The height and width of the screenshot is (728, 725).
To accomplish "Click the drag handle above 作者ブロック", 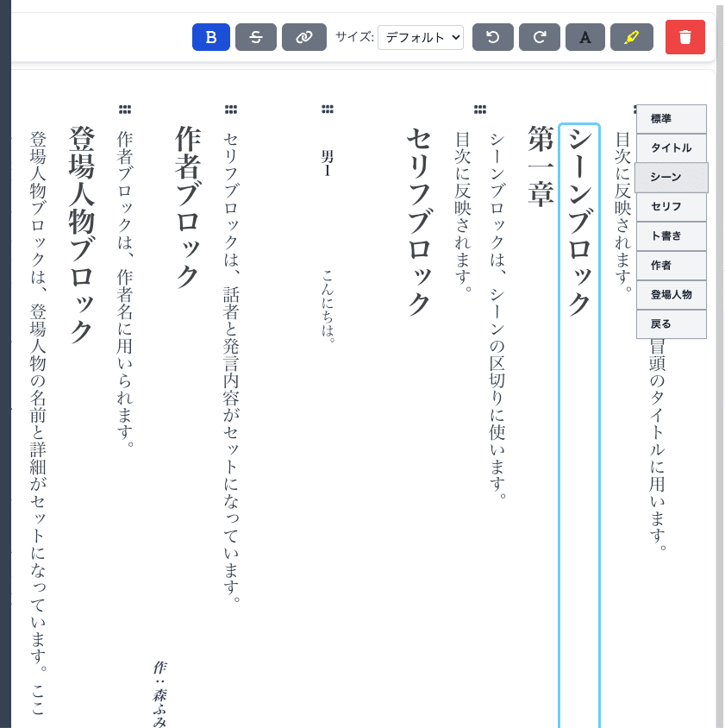I will click(229, 109).
